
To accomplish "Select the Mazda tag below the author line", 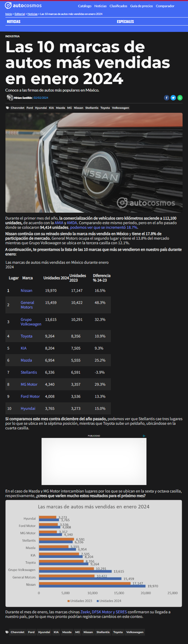I will click(x=60, y=108).
